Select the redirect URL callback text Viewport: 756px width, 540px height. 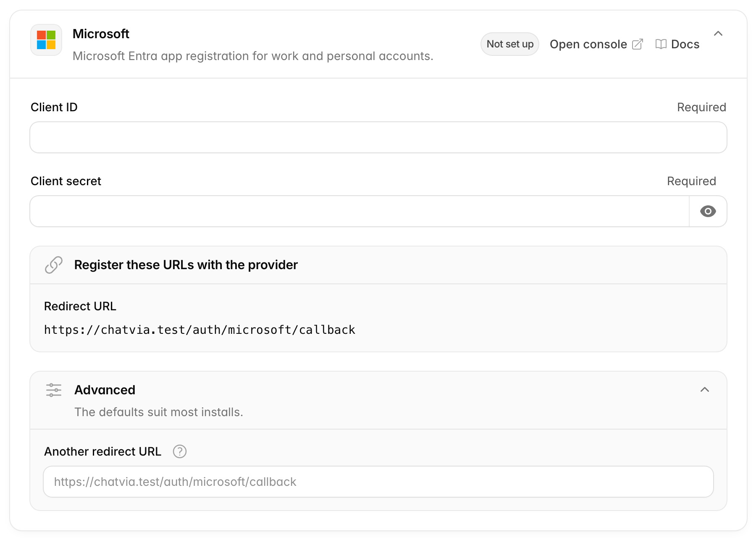[x=199, y=330]
